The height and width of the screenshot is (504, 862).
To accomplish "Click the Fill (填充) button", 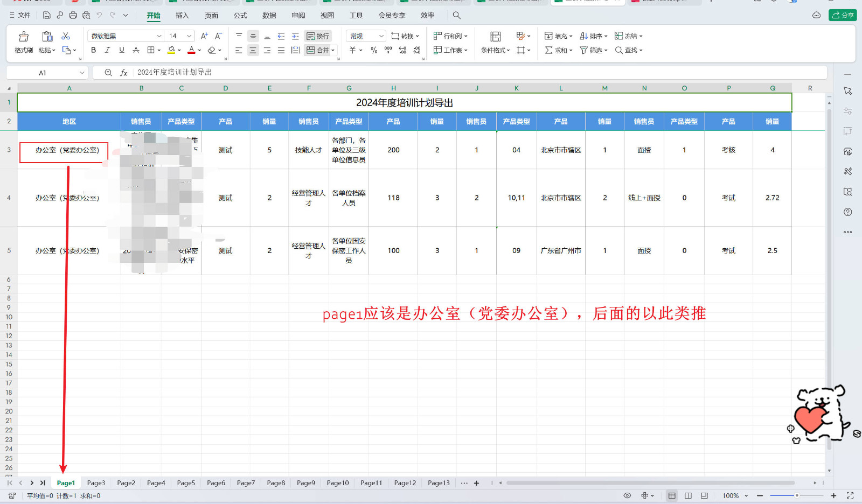I will tap(558, 36).
